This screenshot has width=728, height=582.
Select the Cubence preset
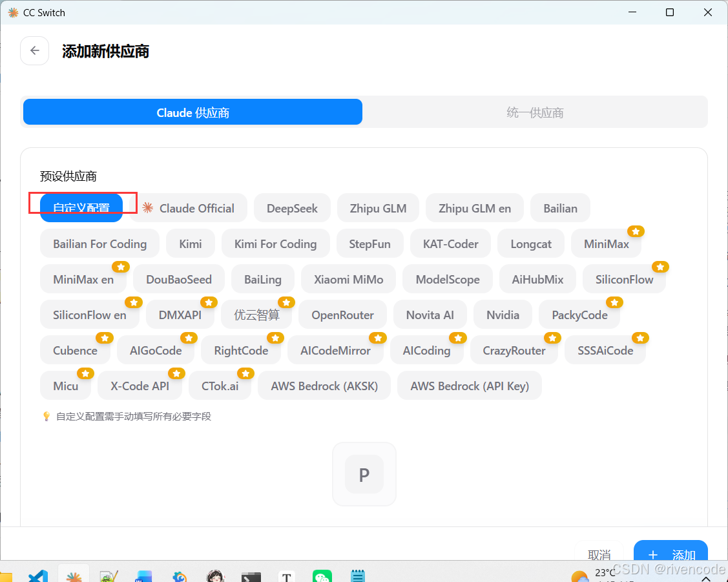pyautogui.click(x=75, y=350)
